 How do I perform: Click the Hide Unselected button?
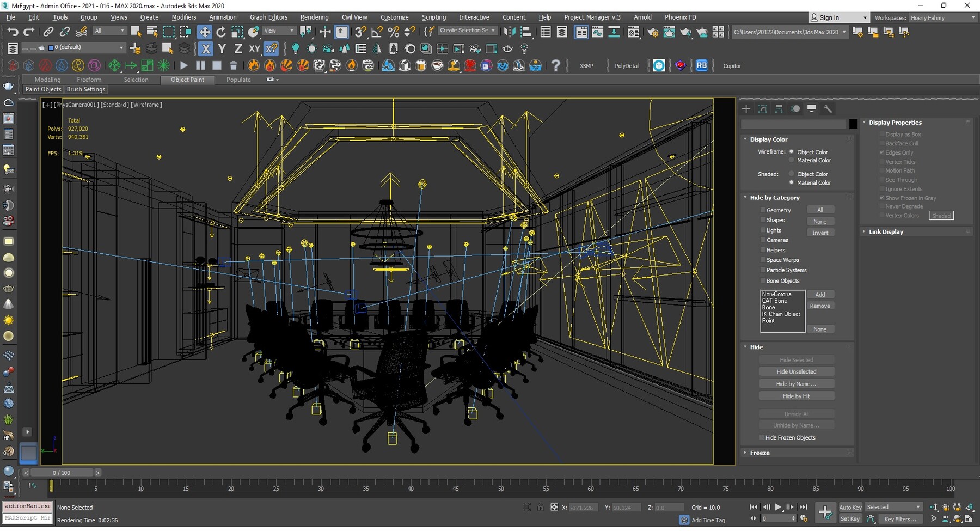pyautogui.click(x=796, y=372)
